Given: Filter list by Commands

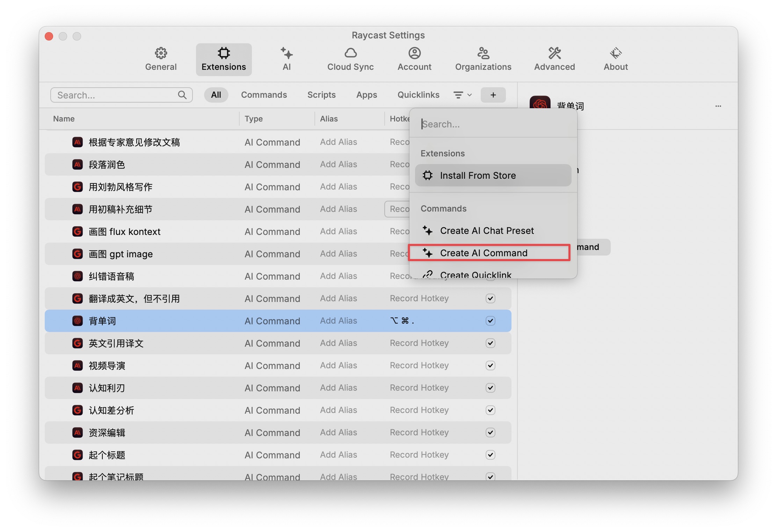Looking at the screenshot, I should coord(264,95).
